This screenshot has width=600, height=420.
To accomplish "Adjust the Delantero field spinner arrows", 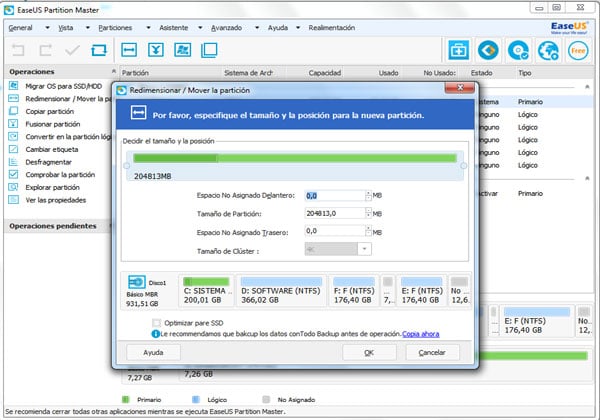I will (368, 195).
